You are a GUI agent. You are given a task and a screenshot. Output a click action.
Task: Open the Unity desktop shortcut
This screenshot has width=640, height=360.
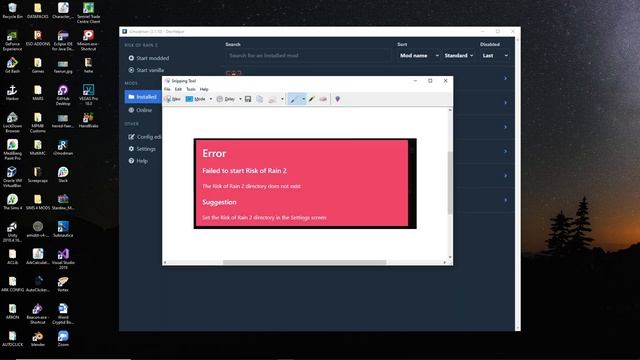[12, 231]
